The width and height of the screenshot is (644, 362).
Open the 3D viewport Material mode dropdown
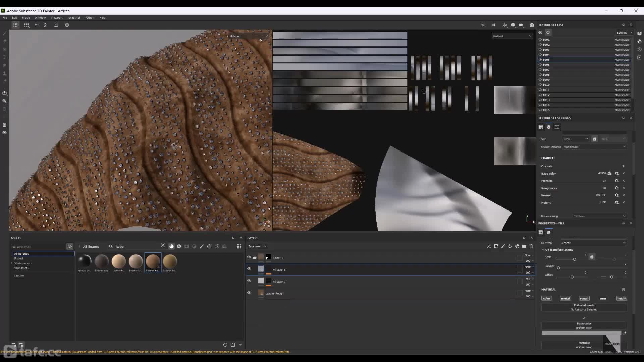(x=249, y=36)
